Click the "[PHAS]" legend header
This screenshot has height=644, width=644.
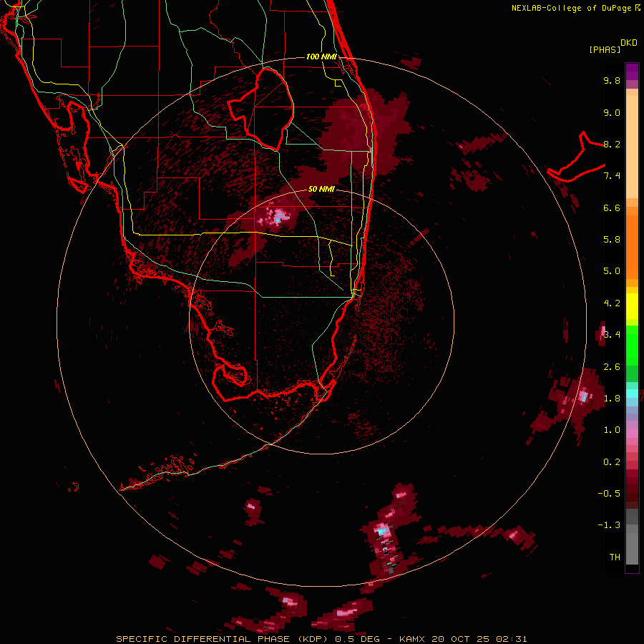[x=605, y=49]
